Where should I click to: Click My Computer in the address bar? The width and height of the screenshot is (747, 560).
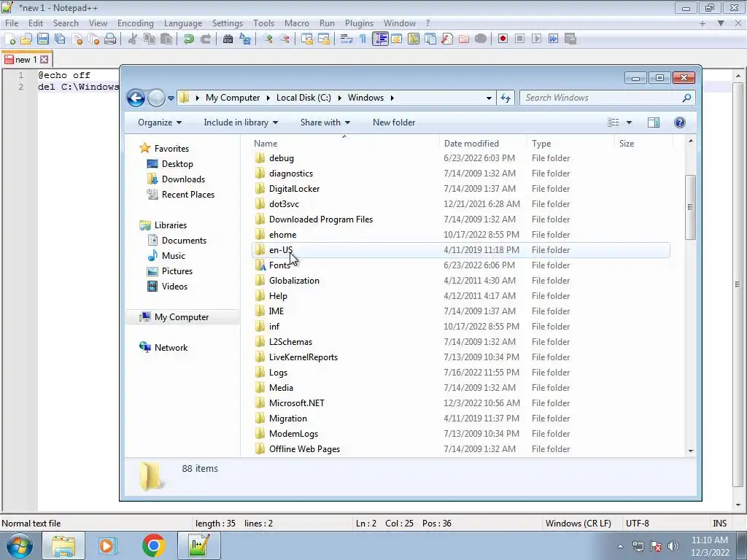tap(233, 98)
